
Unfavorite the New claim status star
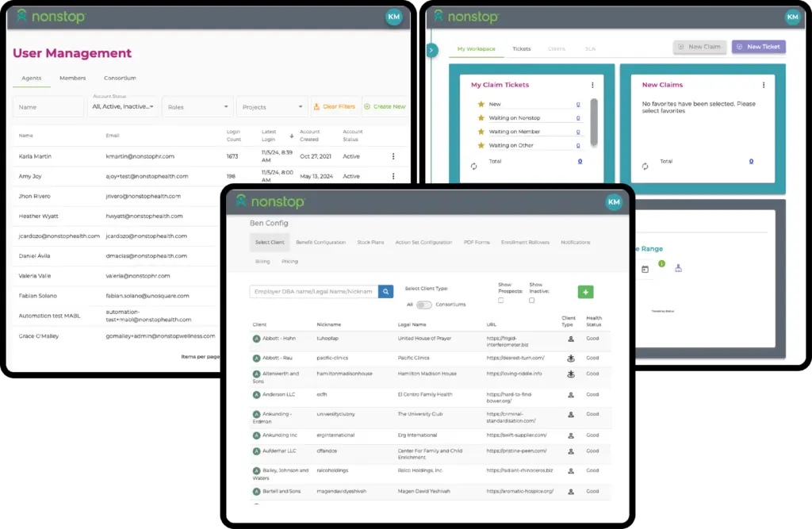point(481,104)
